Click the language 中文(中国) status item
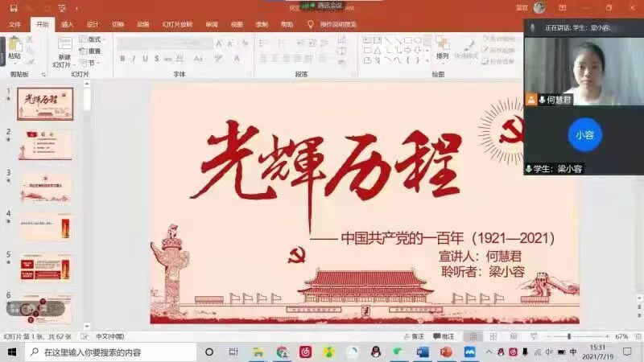The image size is (644, 362). pos(110,336)
